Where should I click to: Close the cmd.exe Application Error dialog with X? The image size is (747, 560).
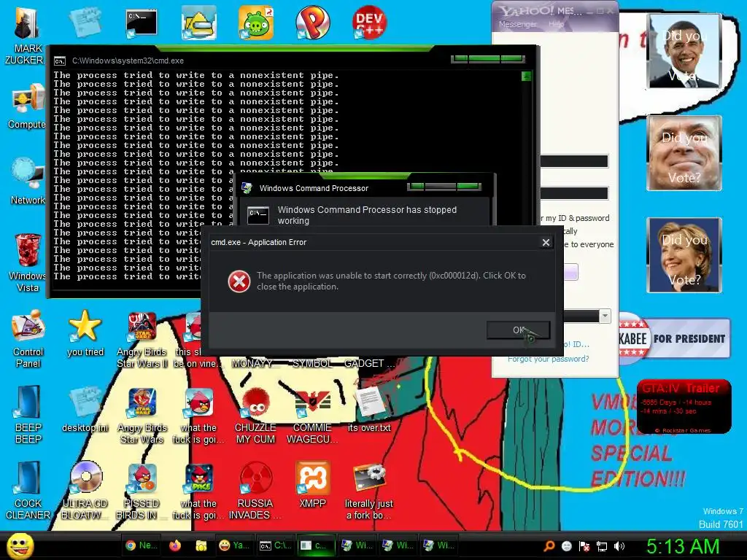coord(546,242)
